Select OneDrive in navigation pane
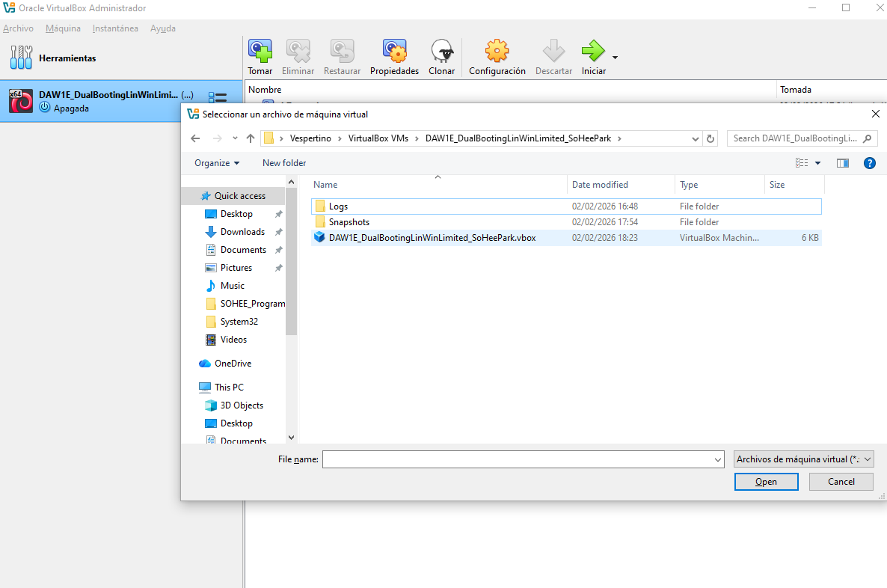Screen dimensions: 887x588 (x=233, y=364)
